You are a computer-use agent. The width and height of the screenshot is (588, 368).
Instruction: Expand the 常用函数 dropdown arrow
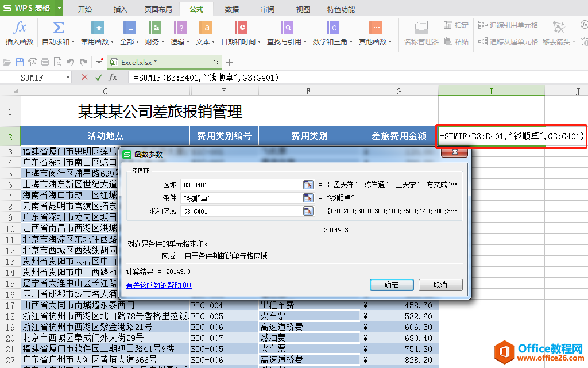(x=112, y=41)
